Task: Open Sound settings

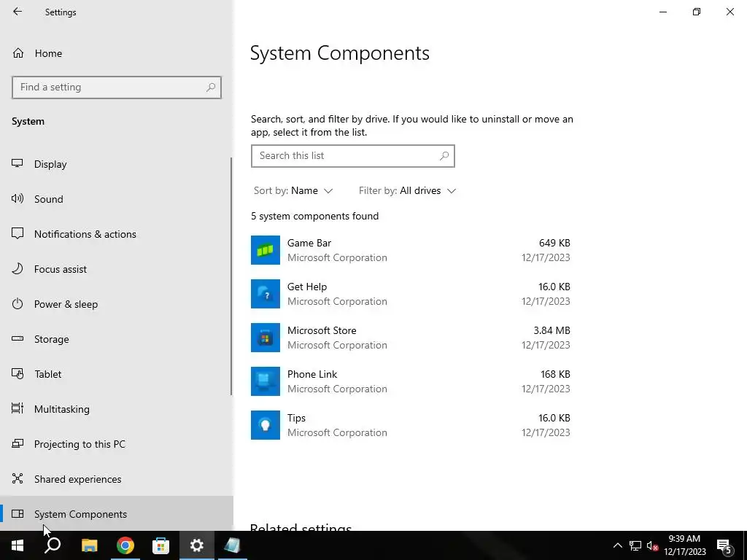Action: pyautogui.click(x=117, y=199)
